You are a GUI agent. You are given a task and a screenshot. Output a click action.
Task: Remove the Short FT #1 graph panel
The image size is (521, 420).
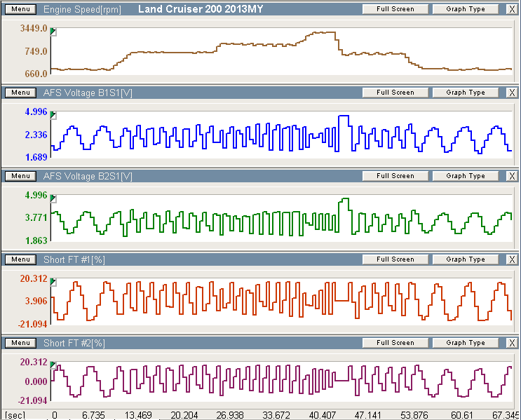pyautogui.click(x=511, y=259)
